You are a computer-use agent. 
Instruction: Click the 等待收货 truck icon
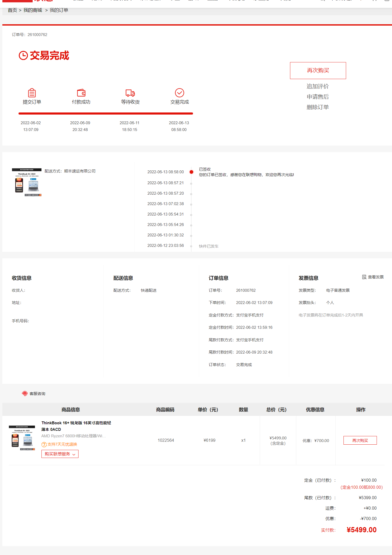click(x=130, y=93)
